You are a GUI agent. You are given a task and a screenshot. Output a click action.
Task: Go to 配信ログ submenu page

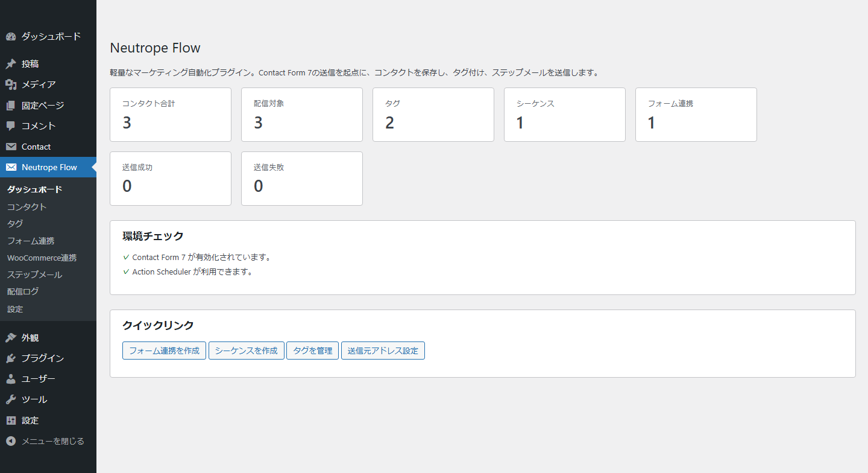(48, 291)
